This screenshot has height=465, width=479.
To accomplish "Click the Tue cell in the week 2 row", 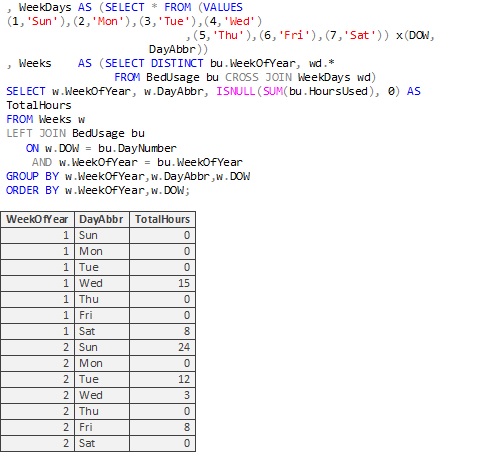I will (x=102, y=379).
